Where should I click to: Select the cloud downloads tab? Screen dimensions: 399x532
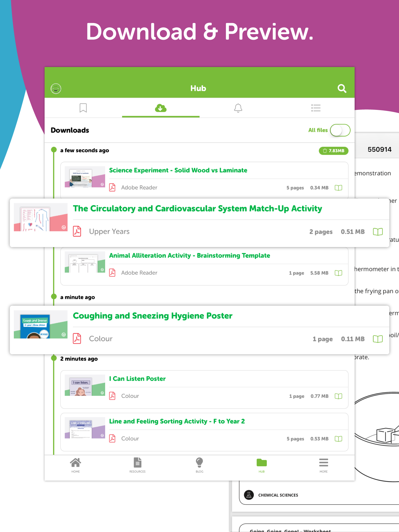coord(161,108)
